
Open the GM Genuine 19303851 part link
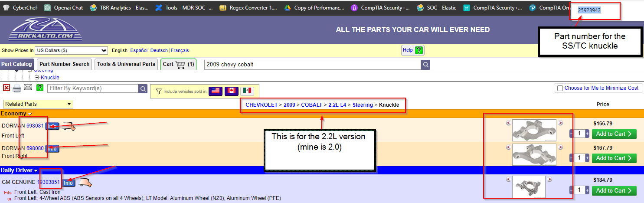click(49, 183)
